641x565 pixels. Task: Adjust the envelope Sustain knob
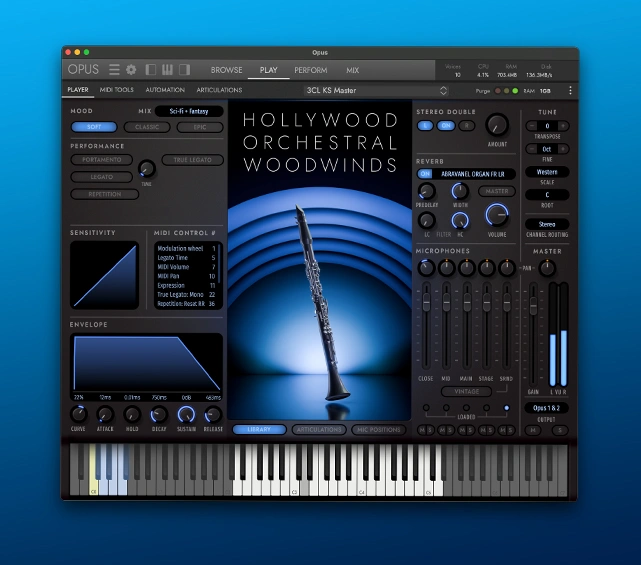(x=186, y=415)
